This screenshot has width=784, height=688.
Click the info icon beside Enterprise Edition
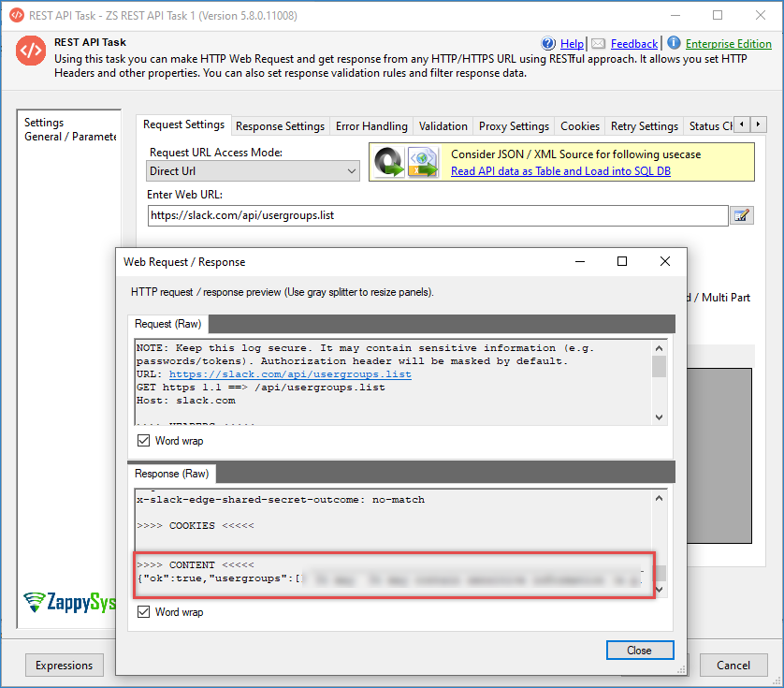[x=674, y=43]
